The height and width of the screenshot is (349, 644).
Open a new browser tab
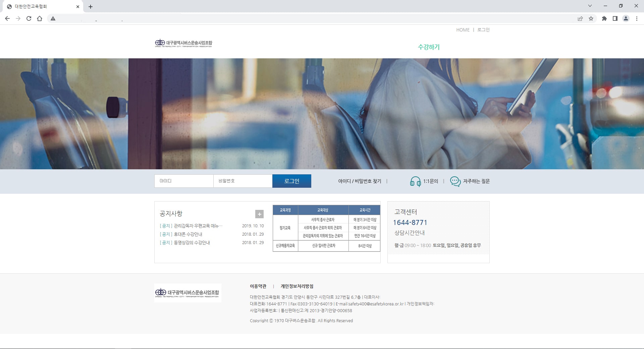(x=91, y=7)
